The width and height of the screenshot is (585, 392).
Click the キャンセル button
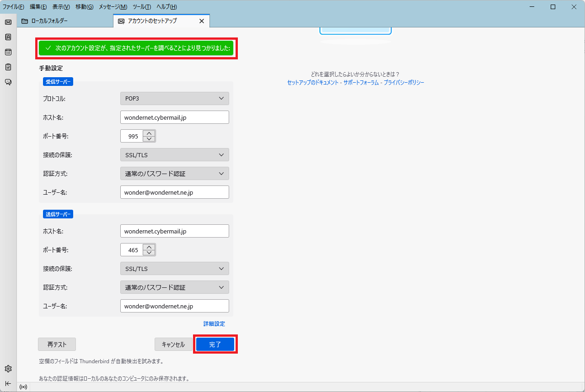[173, 344]
